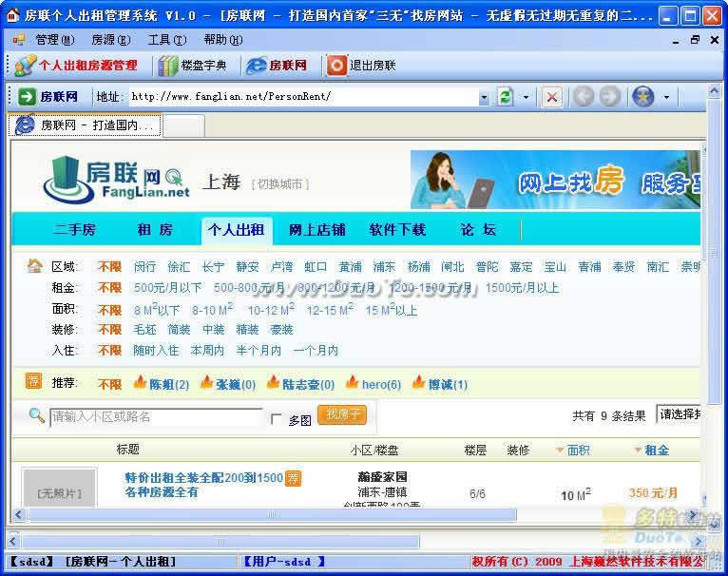Click the browser forward arrow button
728x576 pixels.
point(609,97)
